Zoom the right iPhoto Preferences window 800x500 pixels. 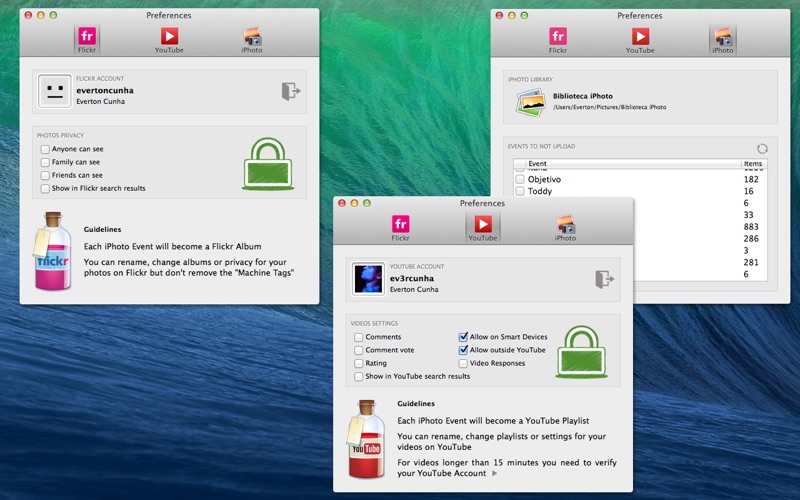[x=524, y=15]
